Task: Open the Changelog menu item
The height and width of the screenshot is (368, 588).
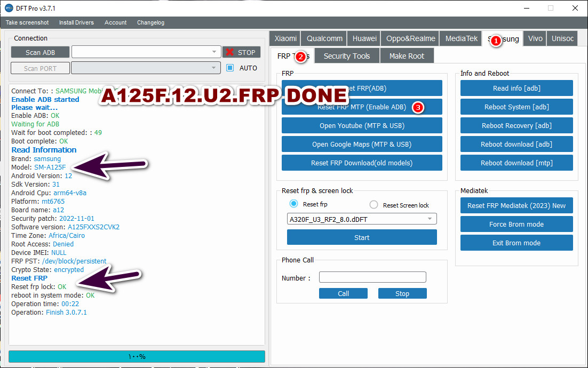Action: click(x=150, y=22)
